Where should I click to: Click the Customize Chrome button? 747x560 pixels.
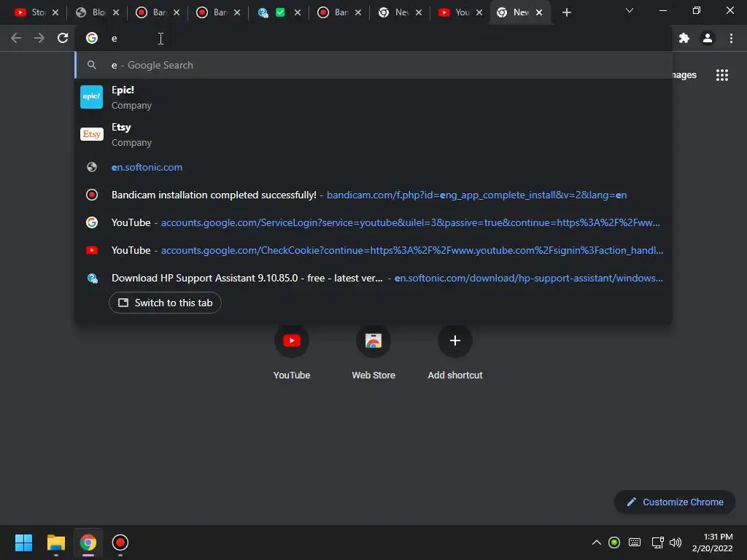(x=675, y=502)
